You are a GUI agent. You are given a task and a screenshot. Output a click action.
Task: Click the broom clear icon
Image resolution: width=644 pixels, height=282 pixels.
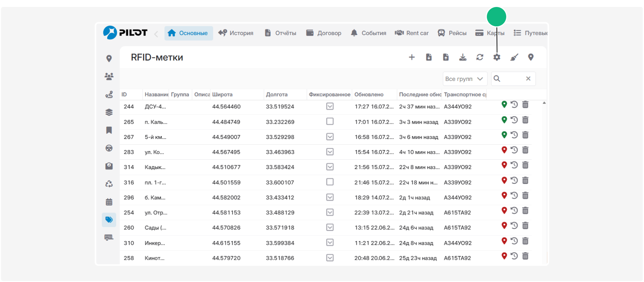point(514,57)
